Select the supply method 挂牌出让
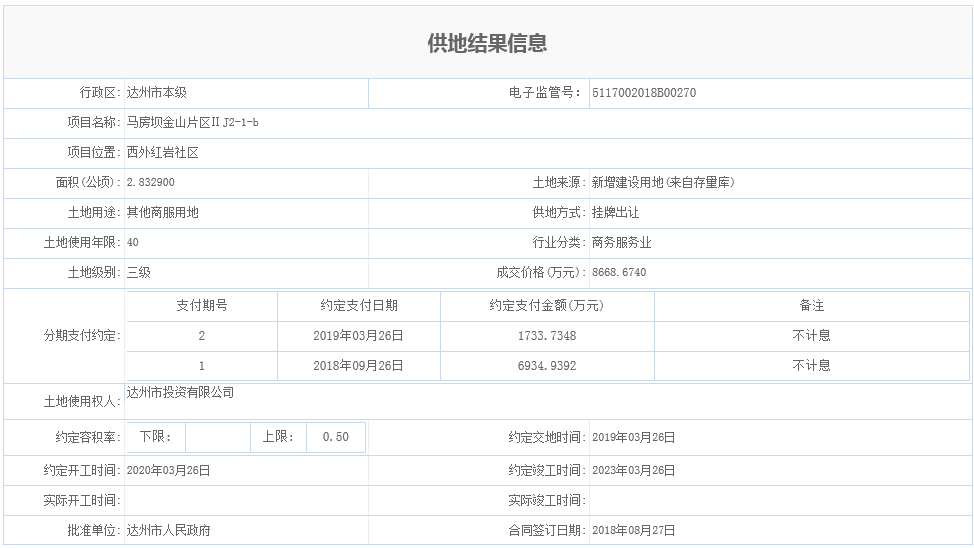The width and height of the screenshot is (974, 548). (615, 212)
